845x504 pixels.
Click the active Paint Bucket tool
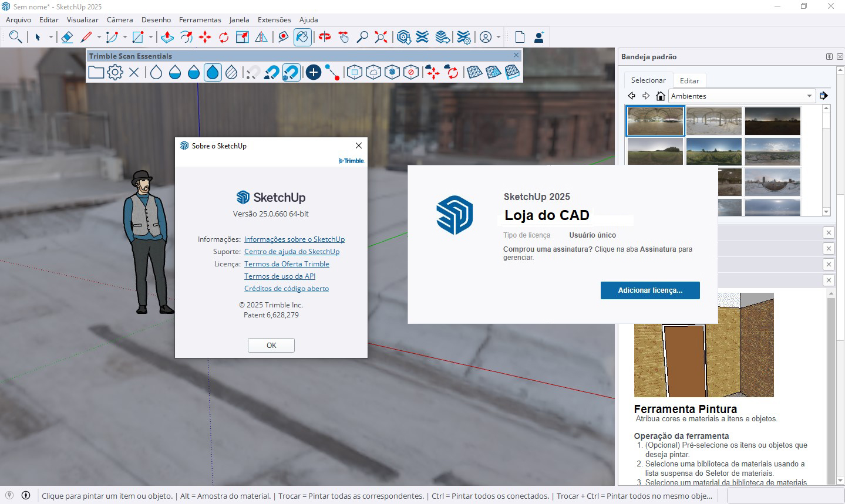(x=302, y=37)
